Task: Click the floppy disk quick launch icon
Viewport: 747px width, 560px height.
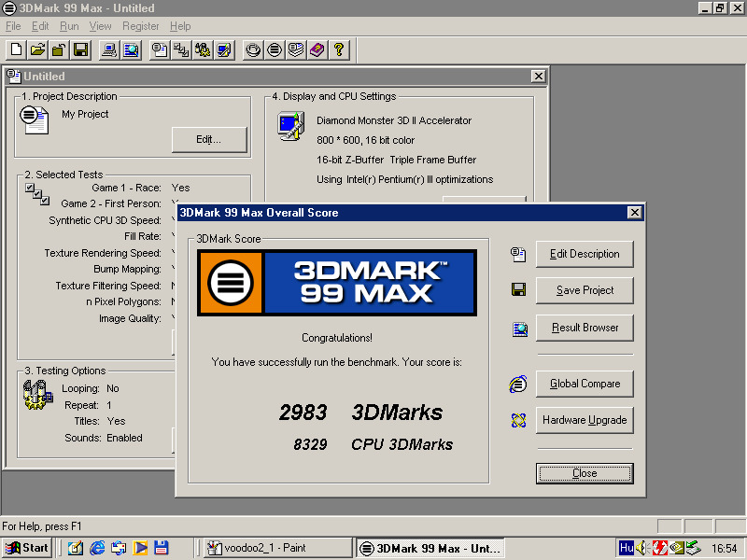Action: [161, 548]
